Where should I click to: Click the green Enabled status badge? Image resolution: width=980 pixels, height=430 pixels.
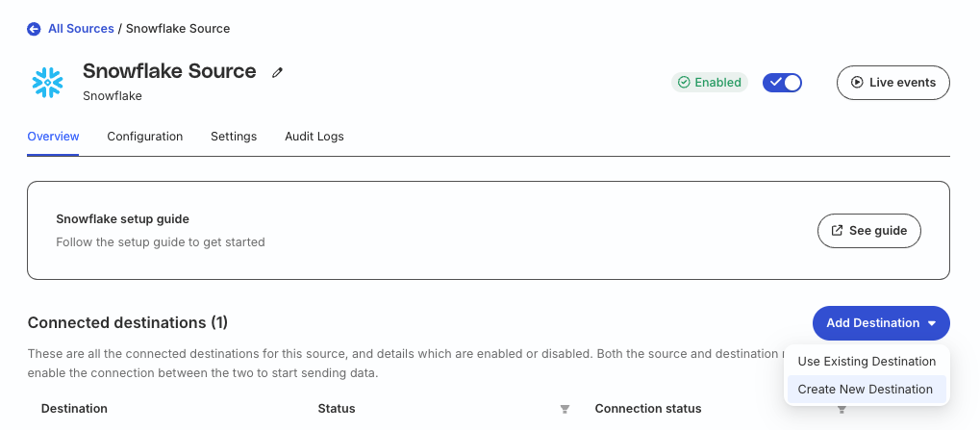710,83
